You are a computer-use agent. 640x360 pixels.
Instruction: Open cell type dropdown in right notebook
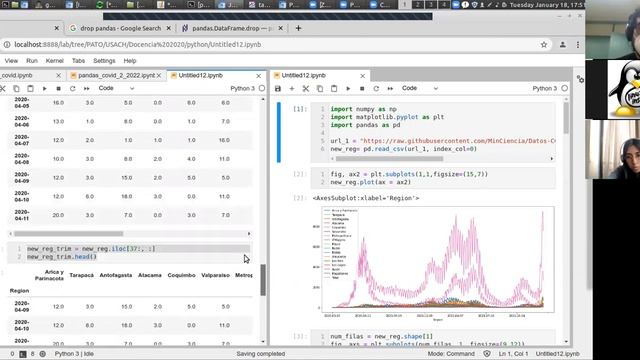point(420,88)
